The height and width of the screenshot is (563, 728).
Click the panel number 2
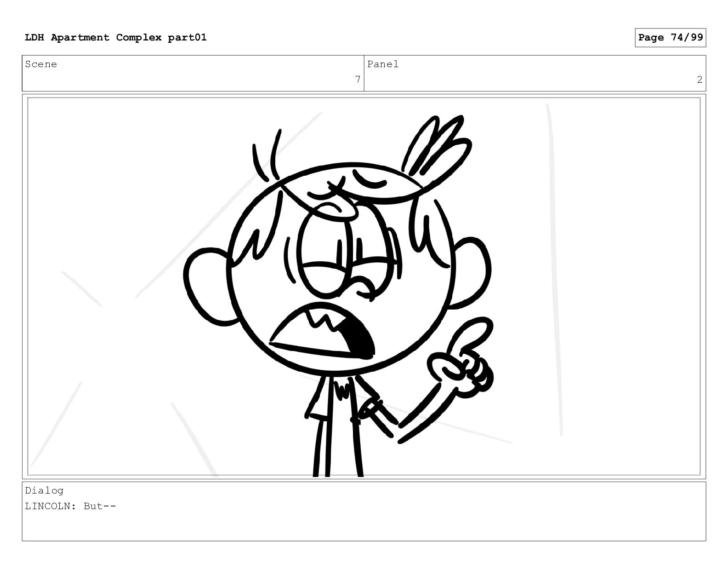pyautogui.click(x=700, y=80)
